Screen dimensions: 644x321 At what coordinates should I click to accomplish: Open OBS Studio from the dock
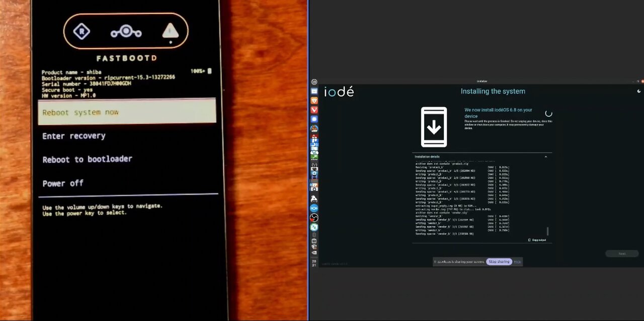[314, 218]
